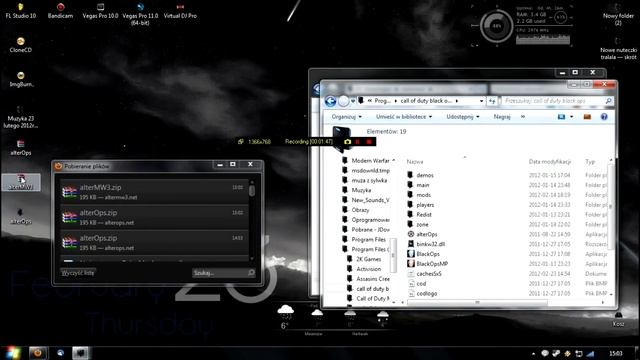This screenshot has height=360, width=640.
Task: Select the Redist folder in file list
Action: click(x=424, y=215)
